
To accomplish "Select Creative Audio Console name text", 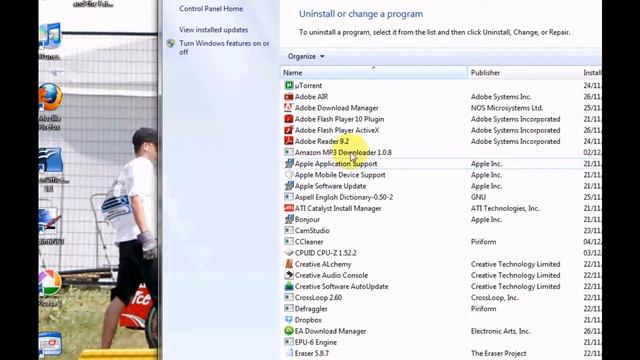I will click(331, 275).
